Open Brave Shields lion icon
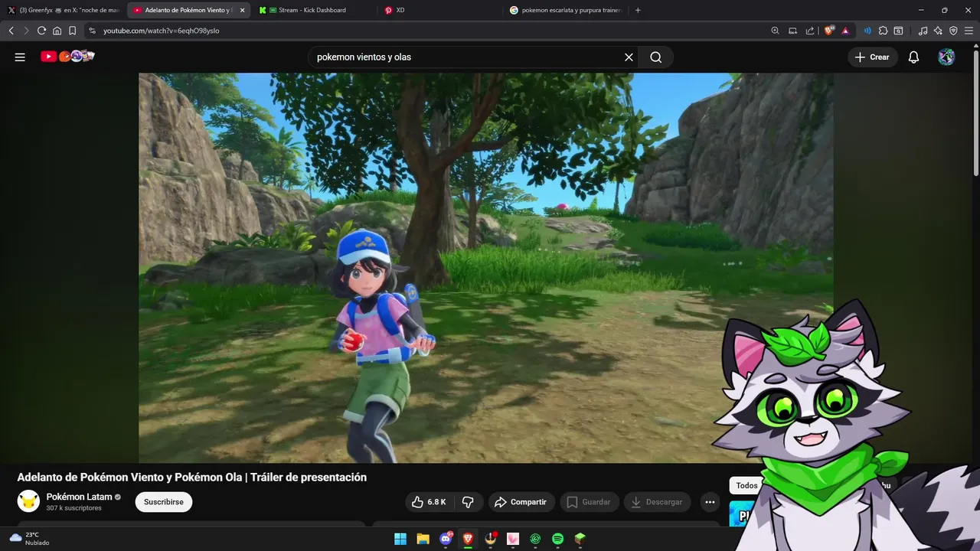Image resolution: width=980 pixels, height=551 pixels. point(828,31)
